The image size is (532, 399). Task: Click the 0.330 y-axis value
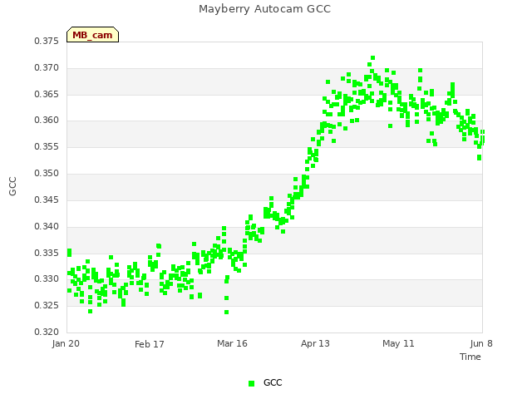pos(47,279)
